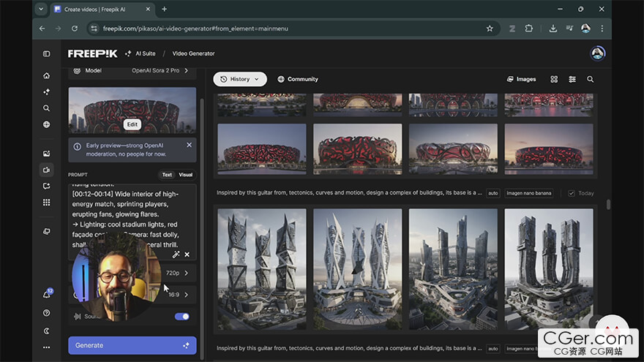
Task: Check the Today selection checkbox
Action: tap(572, 193)
